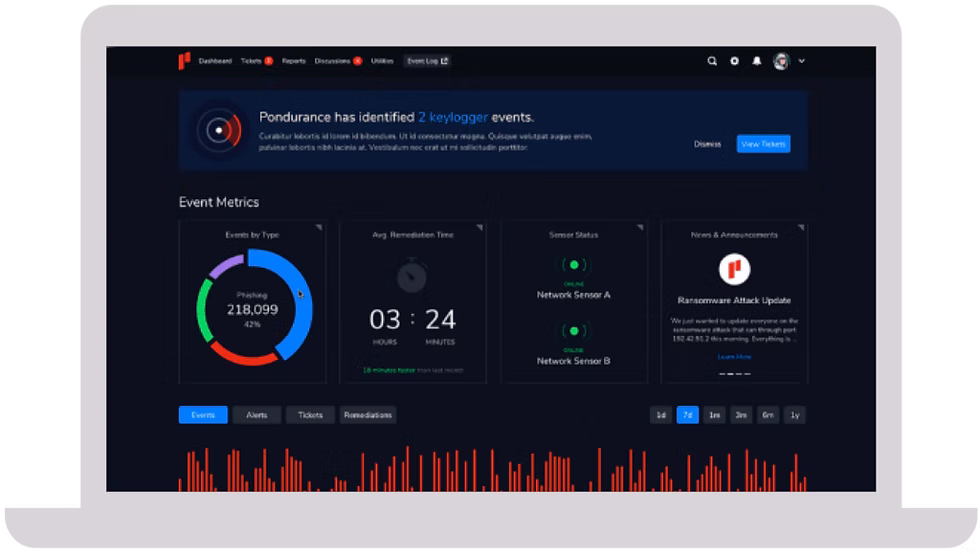
Task: Switch the time range to 1y
Action: (794, 415)
